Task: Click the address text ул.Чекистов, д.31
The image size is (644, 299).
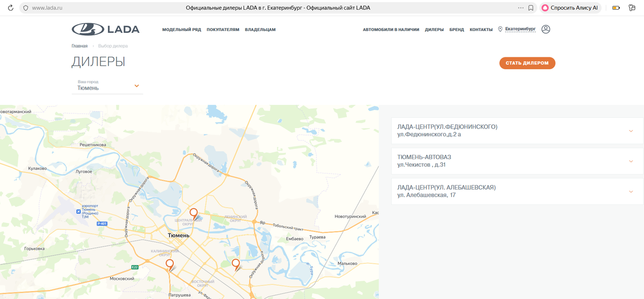Action: [x=421, y=165]
